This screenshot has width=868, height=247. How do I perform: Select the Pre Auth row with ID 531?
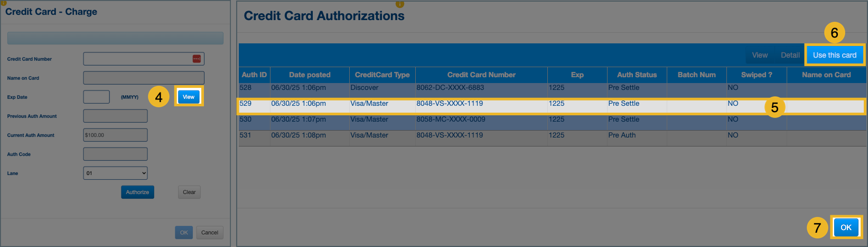(x=449, y=135)
